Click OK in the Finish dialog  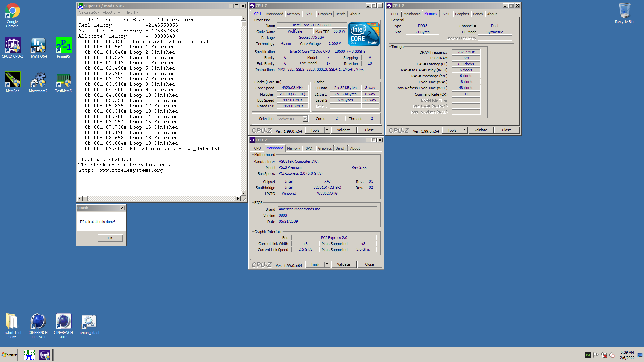[x=110, y=238]
